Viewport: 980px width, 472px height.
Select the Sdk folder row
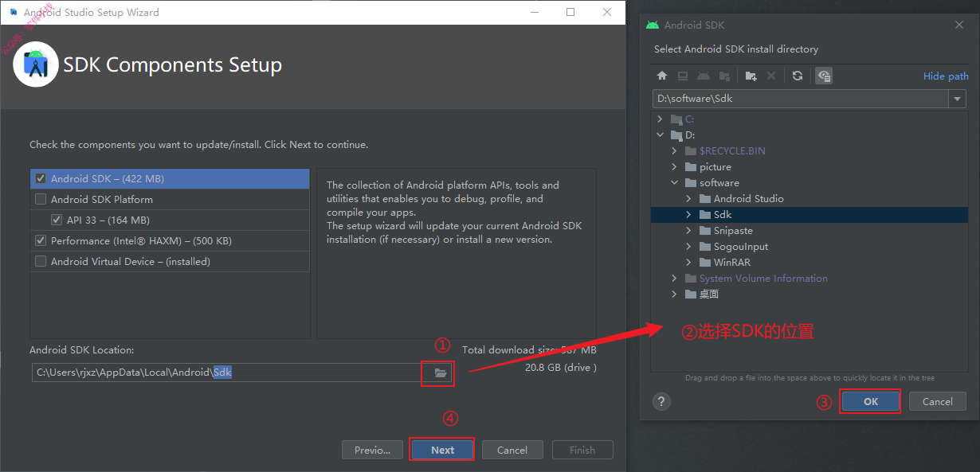pyautogui.click(x=808, y=215)
